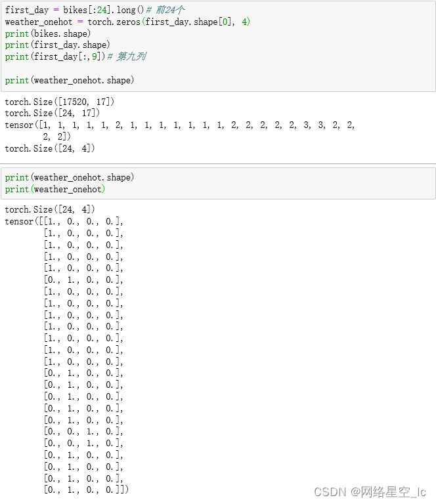Select the "print(first_day.shape)" code line

pos(57,45)
